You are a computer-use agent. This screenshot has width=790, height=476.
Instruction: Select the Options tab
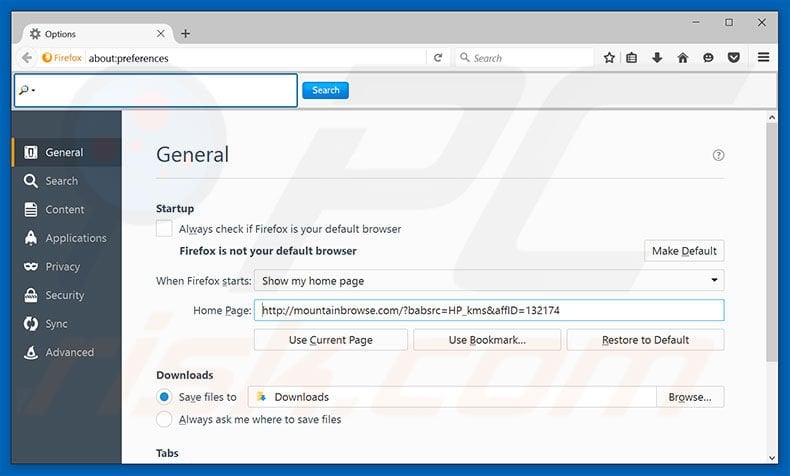[97, 34]
